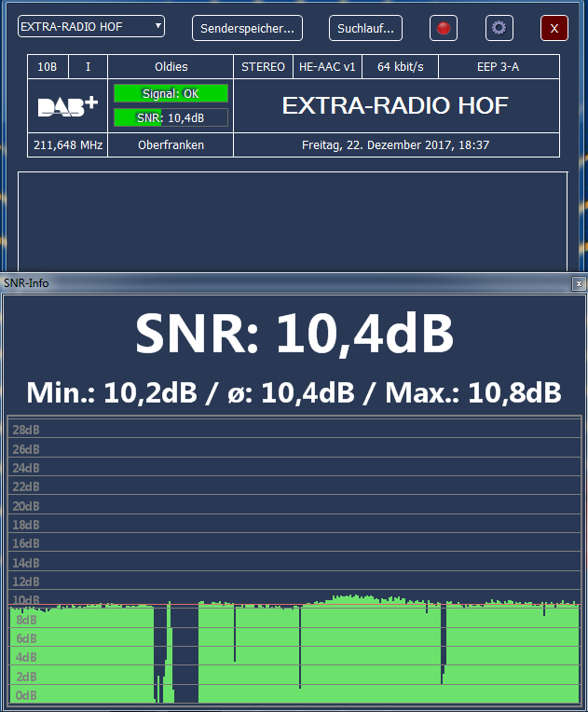Select the 10B channel cell

[47, 67]
